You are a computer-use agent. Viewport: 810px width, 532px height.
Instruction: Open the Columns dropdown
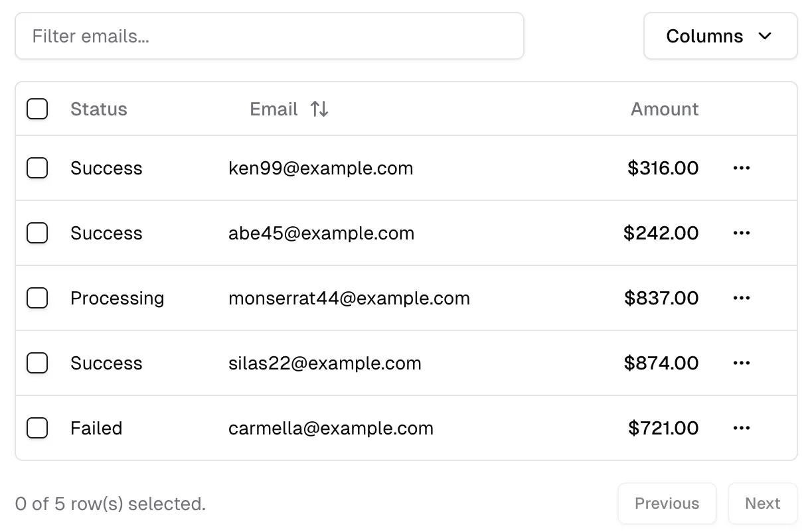tap(720, 36)
